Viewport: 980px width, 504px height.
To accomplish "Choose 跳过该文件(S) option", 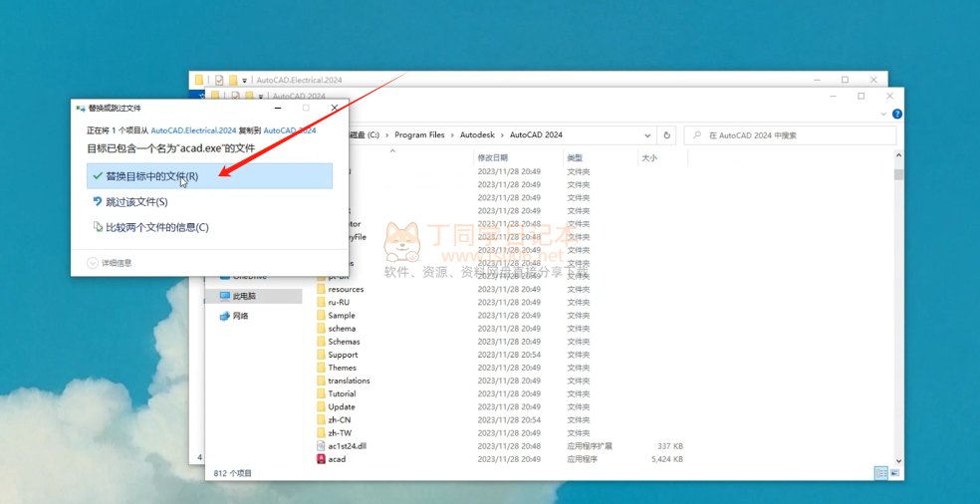I will click(136, 202).
